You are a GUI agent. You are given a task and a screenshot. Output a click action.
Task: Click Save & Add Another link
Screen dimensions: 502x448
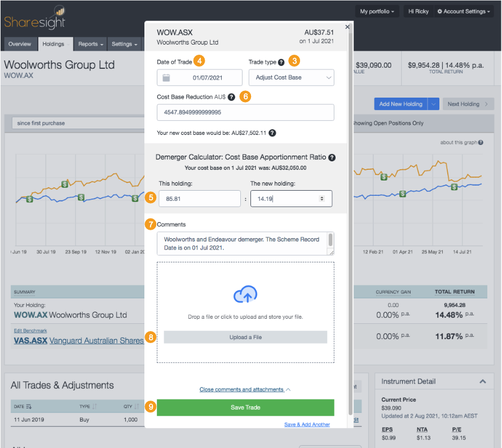click(x=307, y=424)
